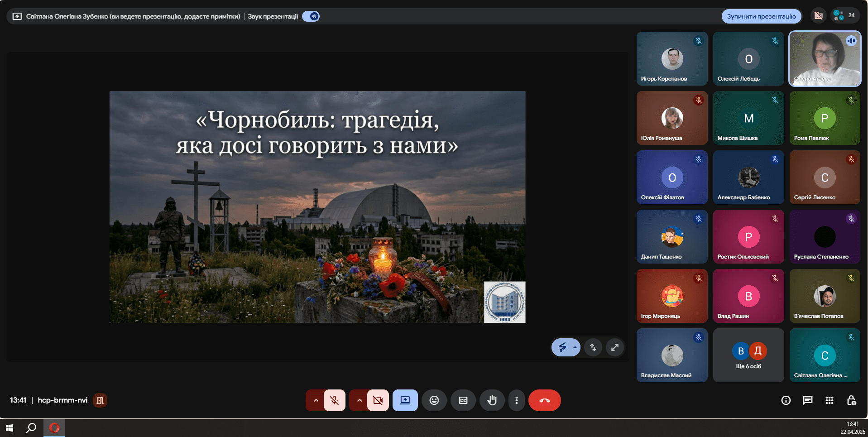Click the more options three-dot button
The height and width of the screenshot is (437, 868).
pyautogui.click(x=516, y=400)
